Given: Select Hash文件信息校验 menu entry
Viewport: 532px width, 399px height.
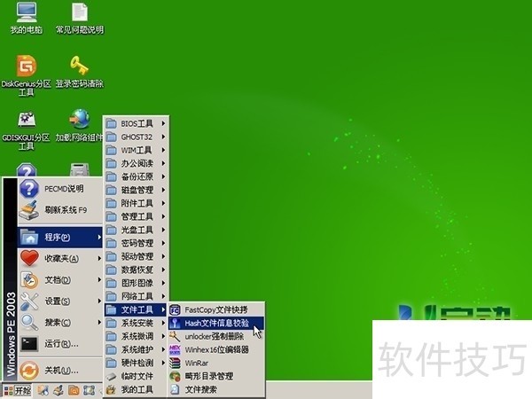Looking at the screenshot, I should coord(216,323).
